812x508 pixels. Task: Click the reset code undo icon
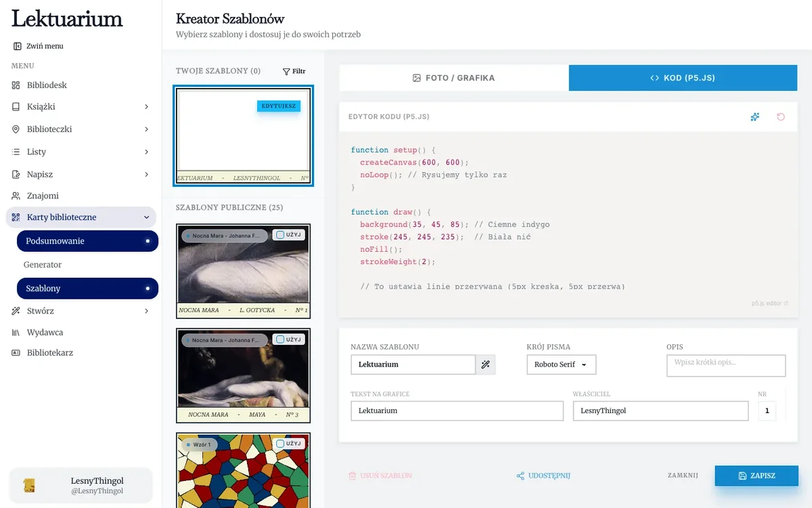click(781, 117)
